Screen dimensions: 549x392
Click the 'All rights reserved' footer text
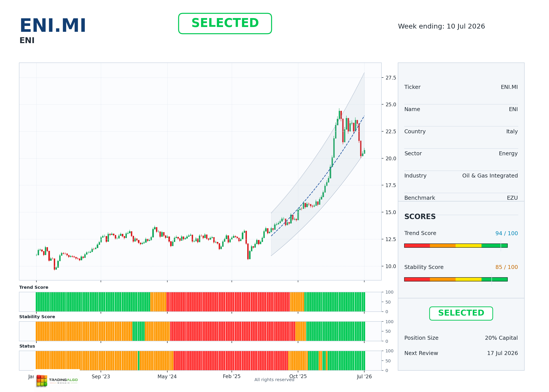pyautogui.click(x=274, y=380)
